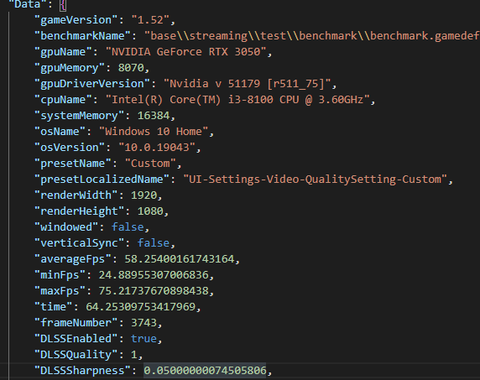Select the value 64.25309753417969
The height and width of the screenshot is (380, 480).
coord(141,308)
